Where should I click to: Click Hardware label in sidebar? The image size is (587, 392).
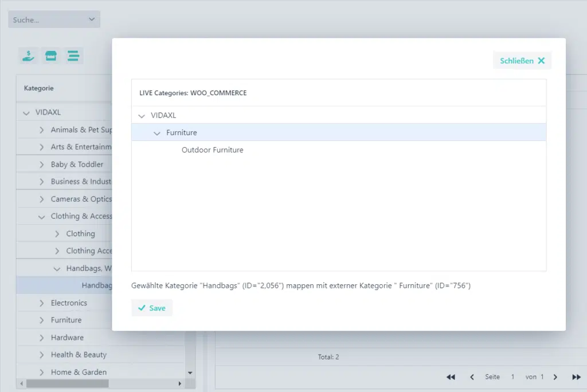click(68, 338)
